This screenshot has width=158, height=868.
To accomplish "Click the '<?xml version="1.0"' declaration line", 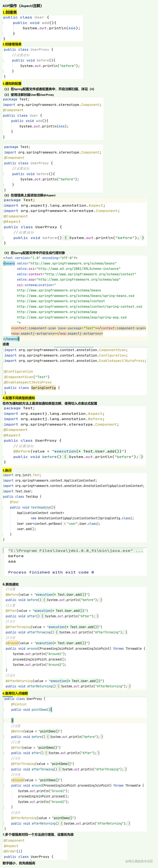I will point(40,258).
